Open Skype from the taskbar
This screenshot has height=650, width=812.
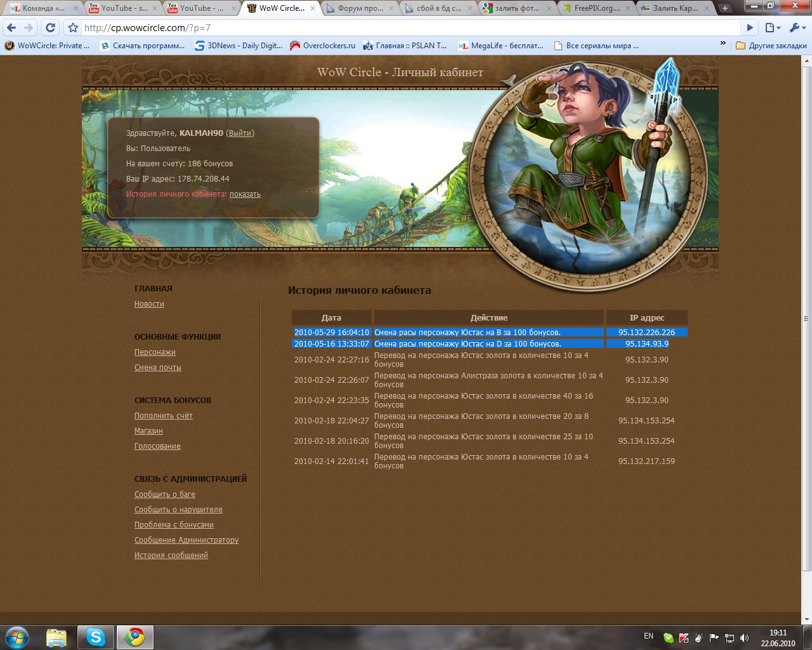tap(96, 637)
